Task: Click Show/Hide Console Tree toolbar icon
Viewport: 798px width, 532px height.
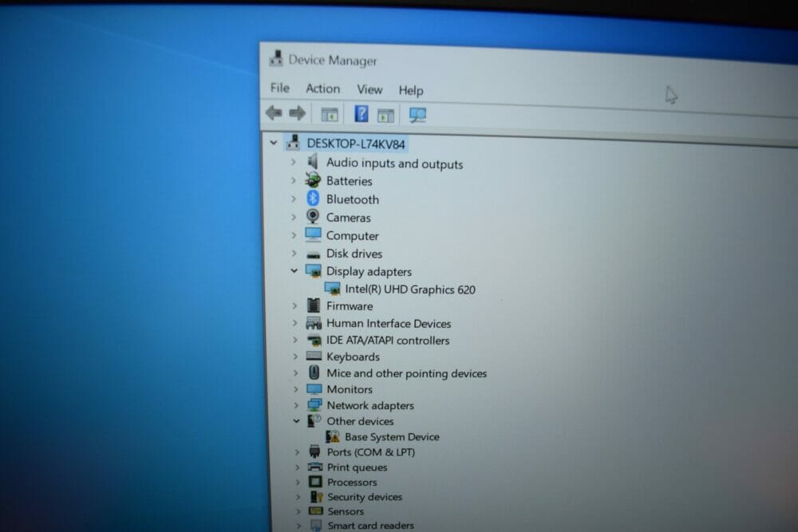Action: click(330, 115)
